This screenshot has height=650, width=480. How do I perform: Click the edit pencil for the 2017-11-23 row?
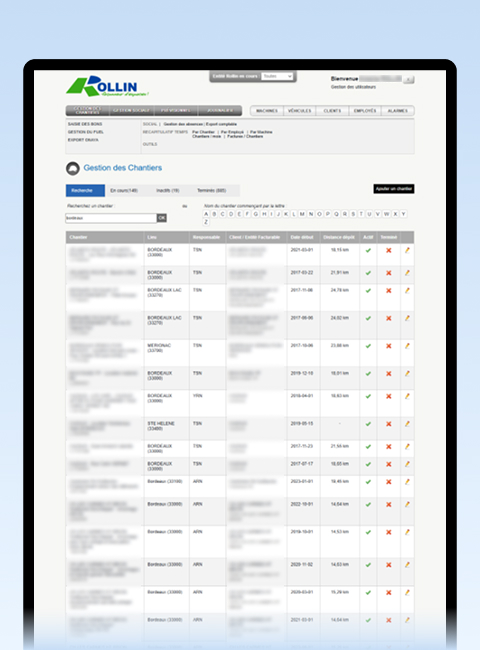pos(407,446)
